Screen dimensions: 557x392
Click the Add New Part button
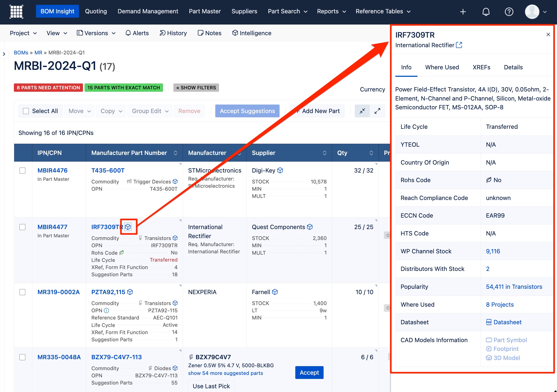click(x=317, y=111)
